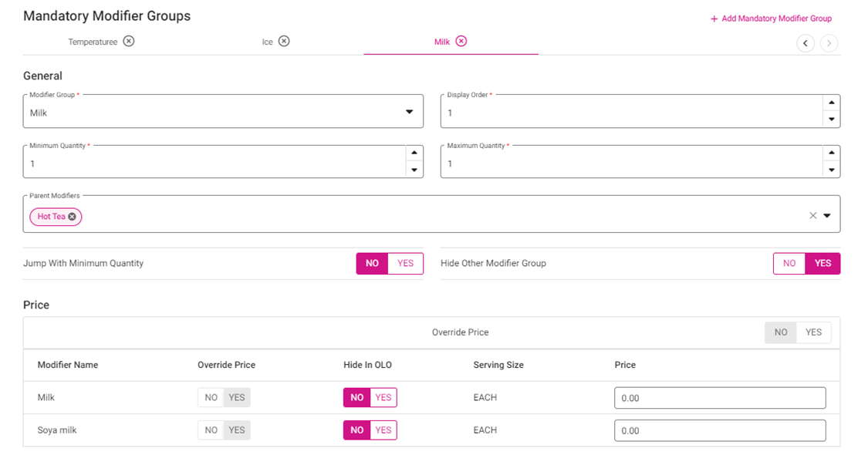This screenshot has height=462, width=868.
Task: Click the Soya milk price field
Action: click(x=719, y=430)
